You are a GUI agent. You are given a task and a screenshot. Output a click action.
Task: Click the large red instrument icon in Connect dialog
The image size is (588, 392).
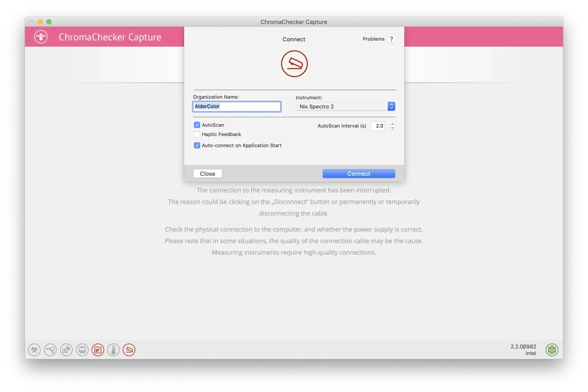(294, 63)
